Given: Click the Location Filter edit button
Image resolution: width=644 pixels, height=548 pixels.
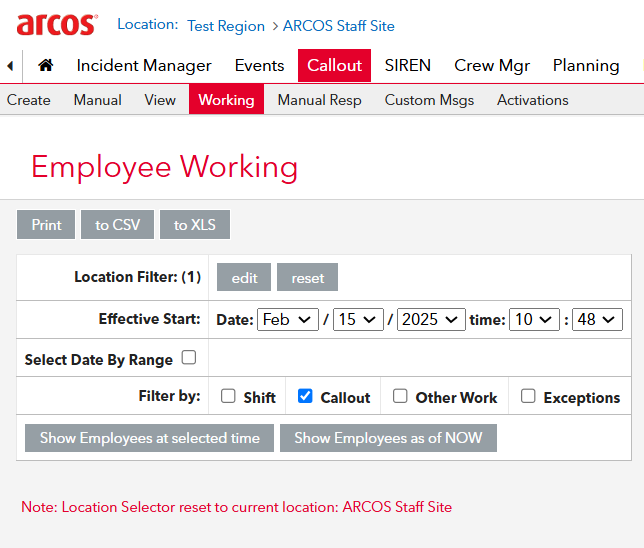Looking at the screenshot, I should (245, 278).
